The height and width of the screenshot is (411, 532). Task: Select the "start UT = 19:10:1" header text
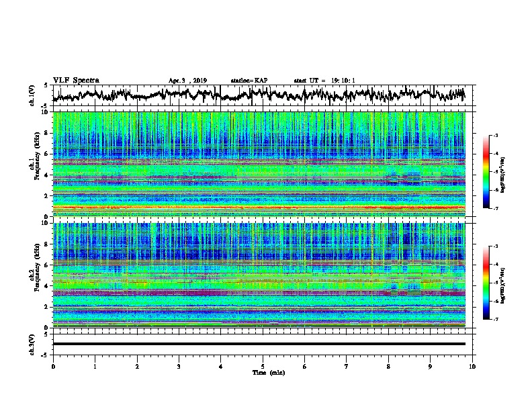[x=324, y=81]
